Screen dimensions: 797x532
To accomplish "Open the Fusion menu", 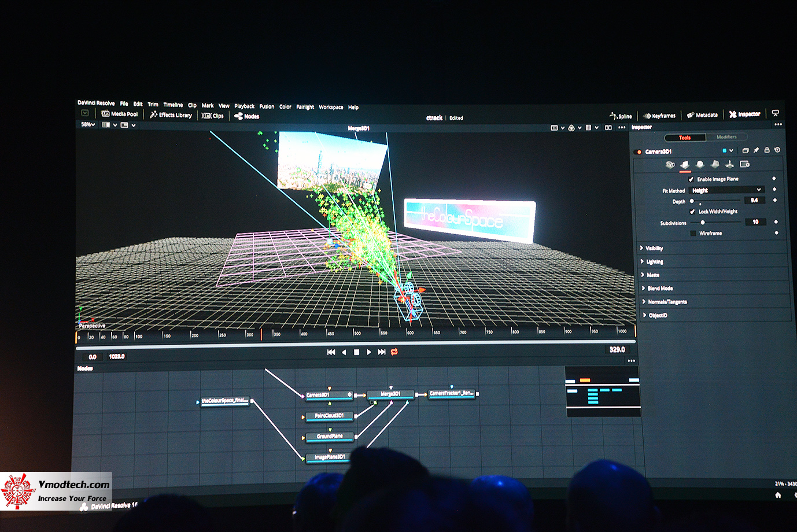I will coord(266,106).
